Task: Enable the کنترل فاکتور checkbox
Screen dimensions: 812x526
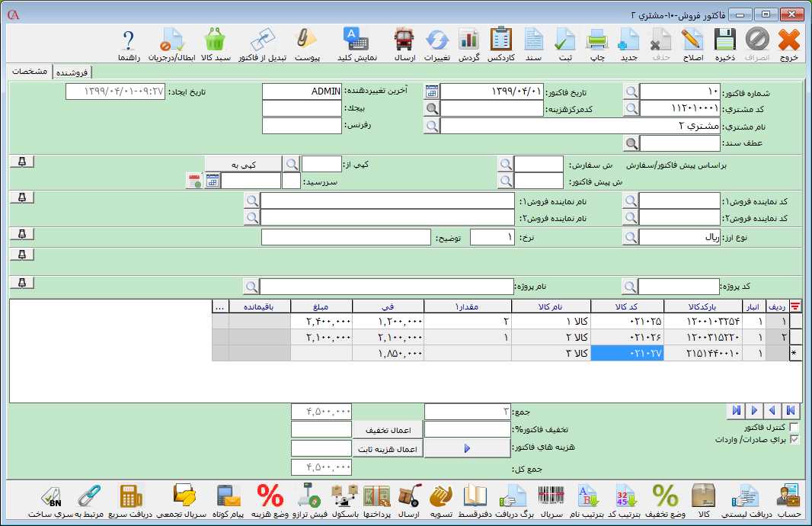Action: tap(795, 428)
